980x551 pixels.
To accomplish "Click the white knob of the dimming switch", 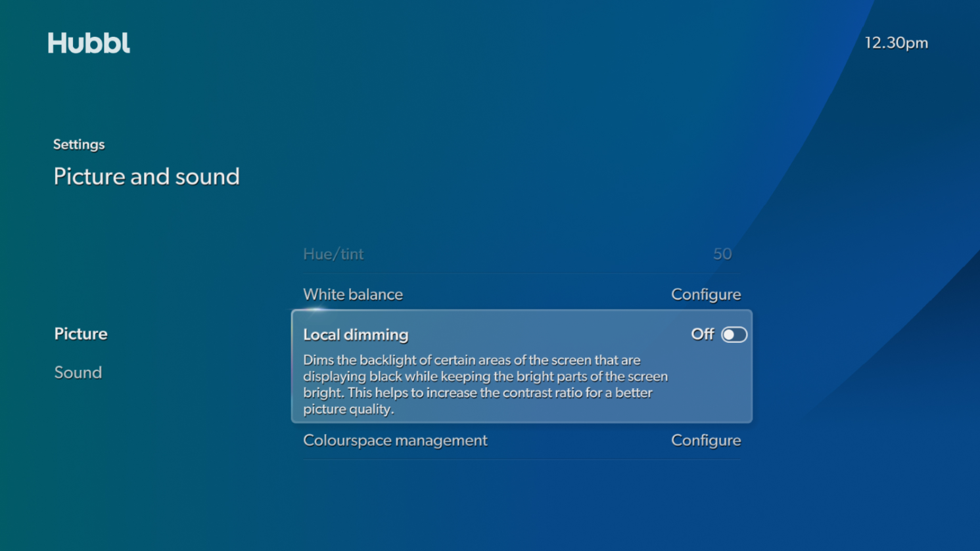I will (x=728, y=334).
